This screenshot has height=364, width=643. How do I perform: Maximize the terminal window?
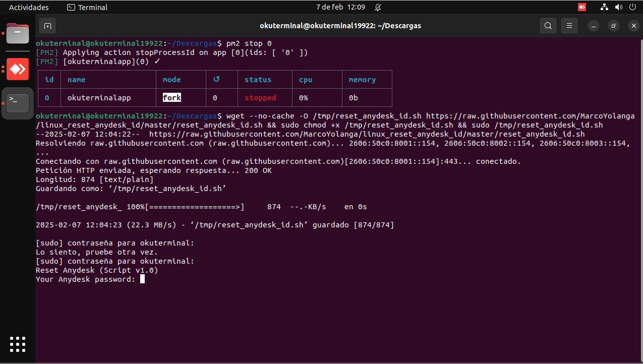613,26
